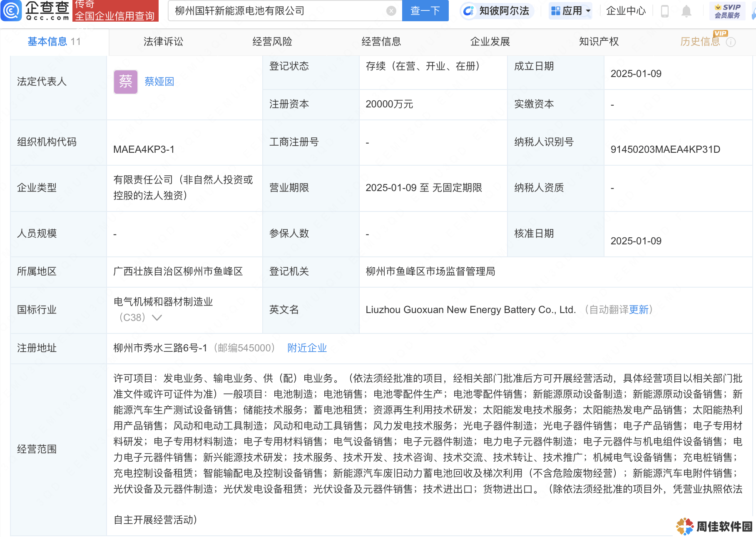
Task: Select registration authority 柳州市鱼峰区市场监督管理局
Action: pyautogui.click(x=430, y=271)
